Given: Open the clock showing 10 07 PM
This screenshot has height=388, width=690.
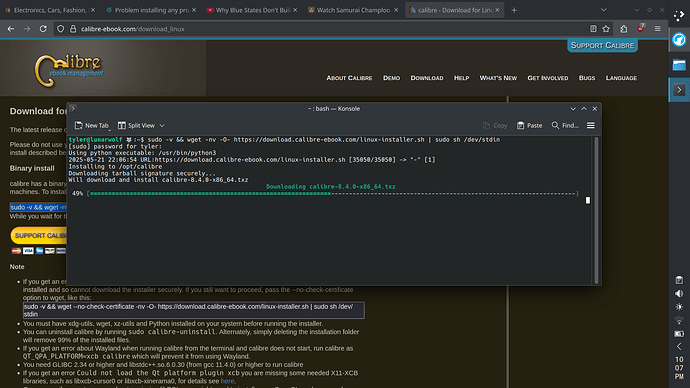Looking at the screenshot, I should pos(679,368).
